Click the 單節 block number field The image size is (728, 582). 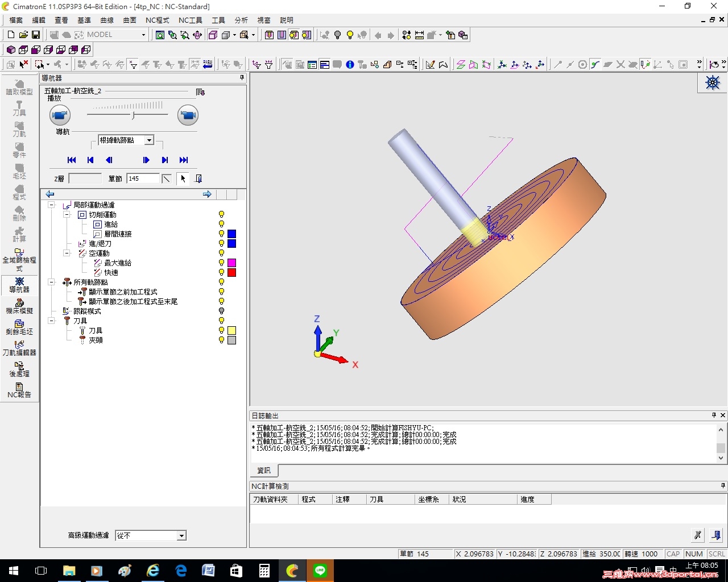point(143,178)
